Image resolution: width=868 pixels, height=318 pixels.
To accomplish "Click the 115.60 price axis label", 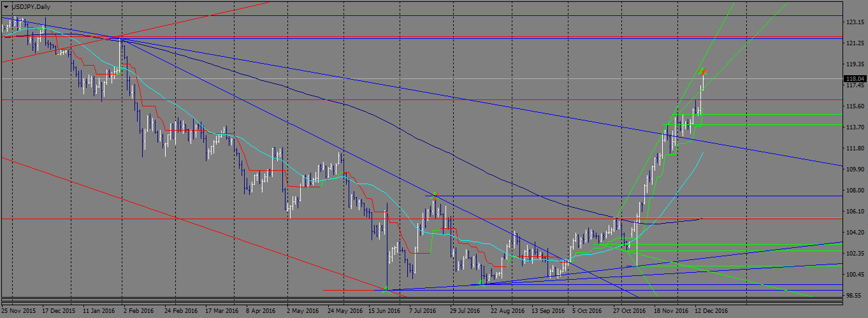I will point(855,106).
